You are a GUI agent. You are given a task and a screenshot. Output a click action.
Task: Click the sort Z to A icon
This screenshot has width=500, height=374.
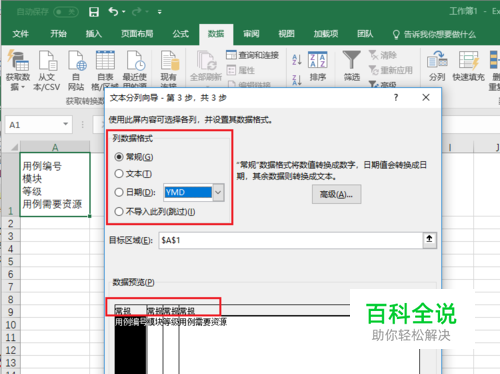(297, 80)
